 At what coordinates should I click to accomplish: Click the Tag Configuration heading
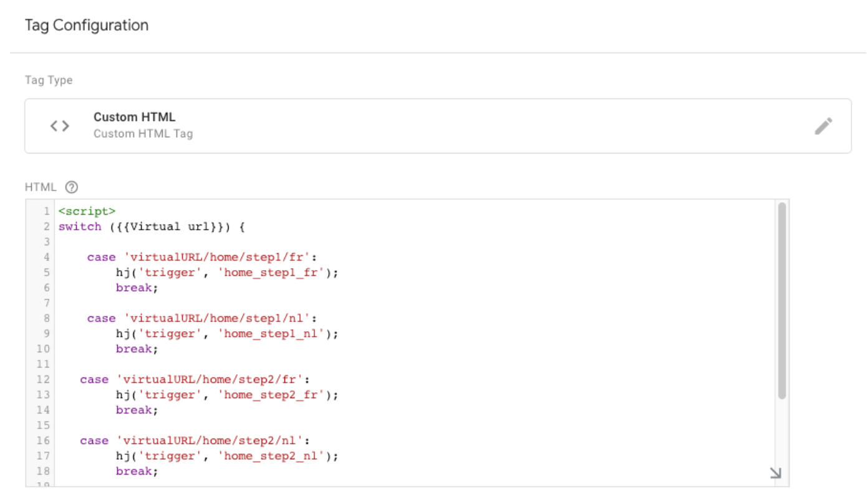[x=87, y=26]
